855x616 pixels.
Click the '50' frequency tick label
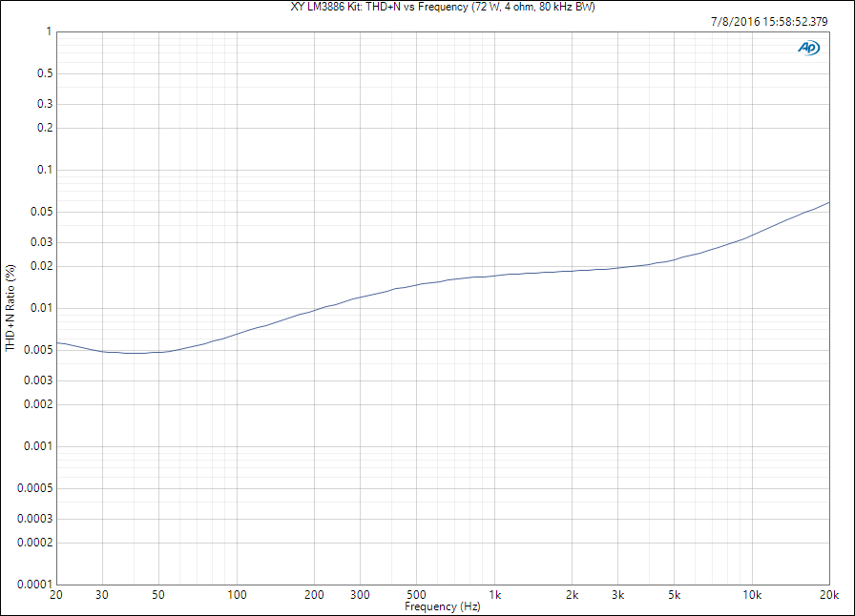(x=158, y=595)
